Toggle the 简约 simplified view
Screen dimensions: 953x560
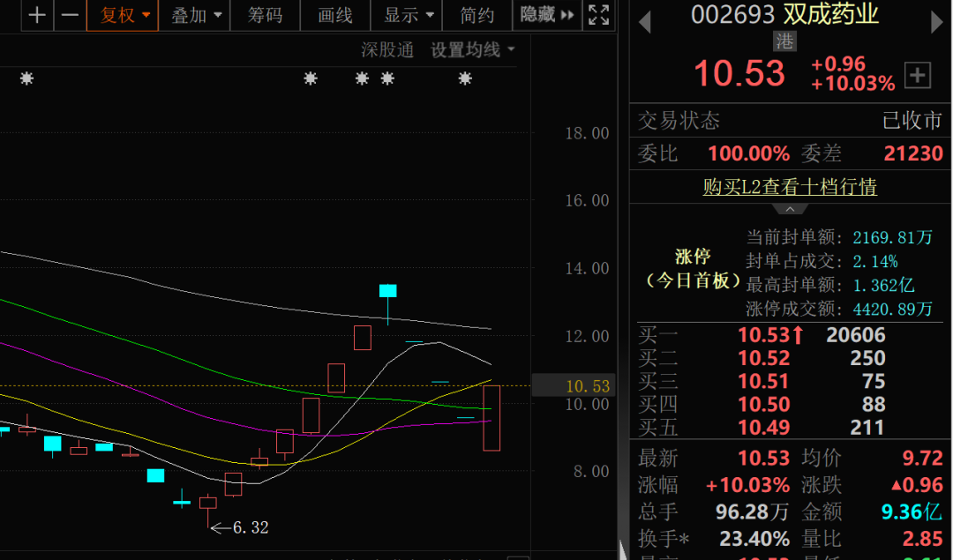click(x=477, y=15)
